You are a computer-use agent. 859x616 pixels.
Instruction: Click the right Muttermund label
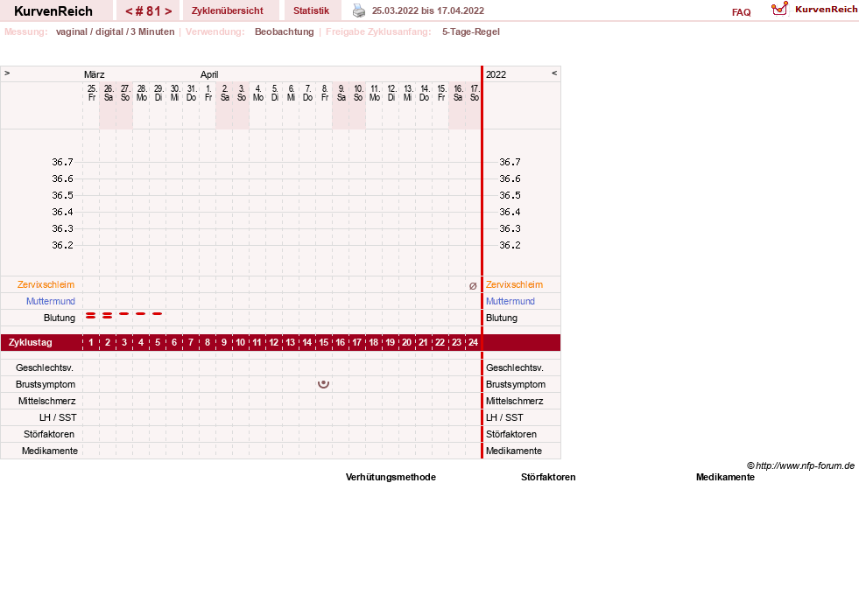coord(510,301)
